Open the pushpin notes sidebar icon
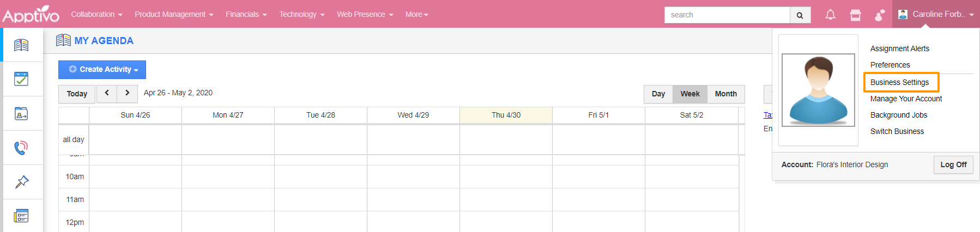The height and width of the screenshot is (232, 980). click(x=21, y=182)
